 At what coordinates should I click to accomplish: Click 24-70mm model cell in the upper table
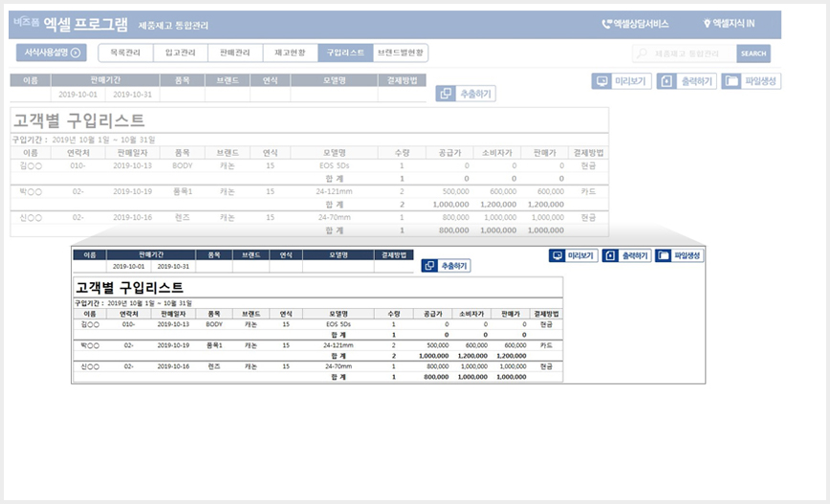coord(334,218)
